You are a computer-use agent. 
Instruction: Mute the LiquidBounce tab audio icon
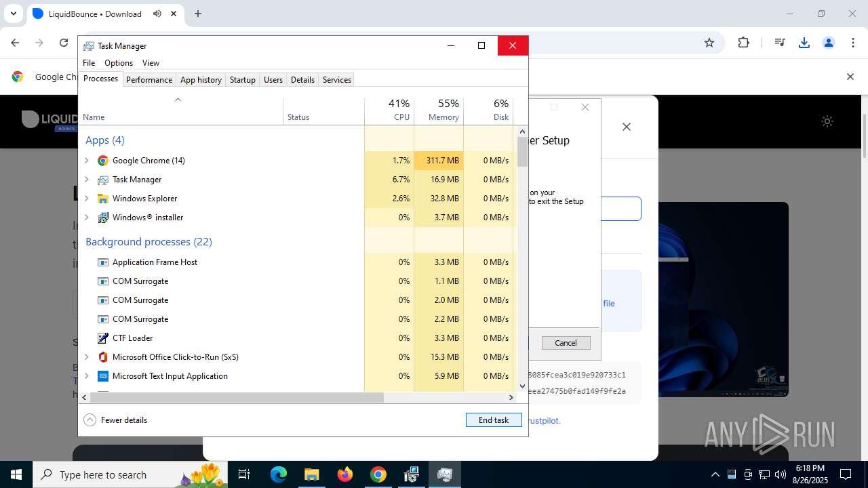coord(157,14)
